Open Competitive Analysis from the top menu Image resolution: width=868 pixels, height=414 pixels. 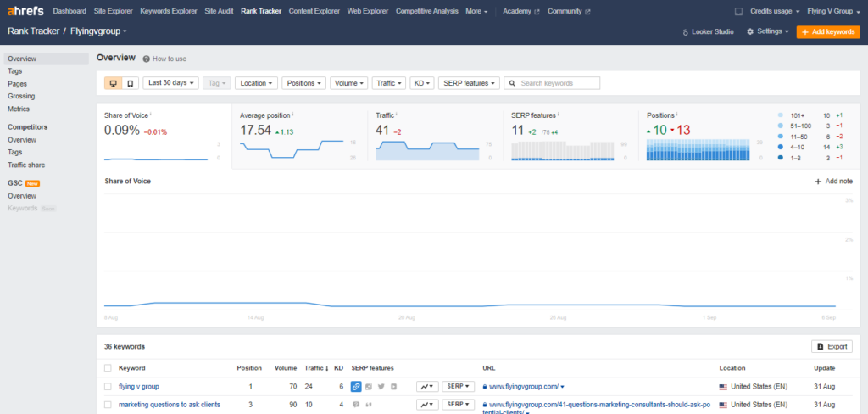point(427,11)
